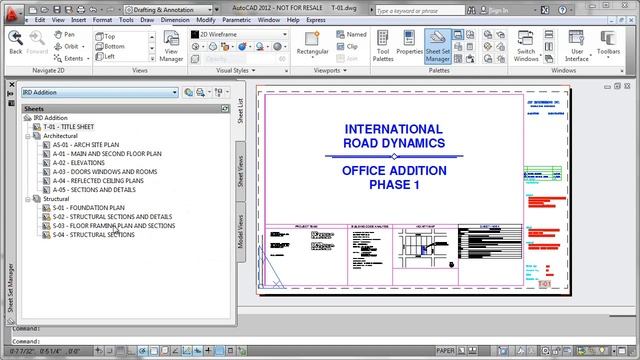Click the search binoculars icon
Screen dimensions: 640x360
471,10
